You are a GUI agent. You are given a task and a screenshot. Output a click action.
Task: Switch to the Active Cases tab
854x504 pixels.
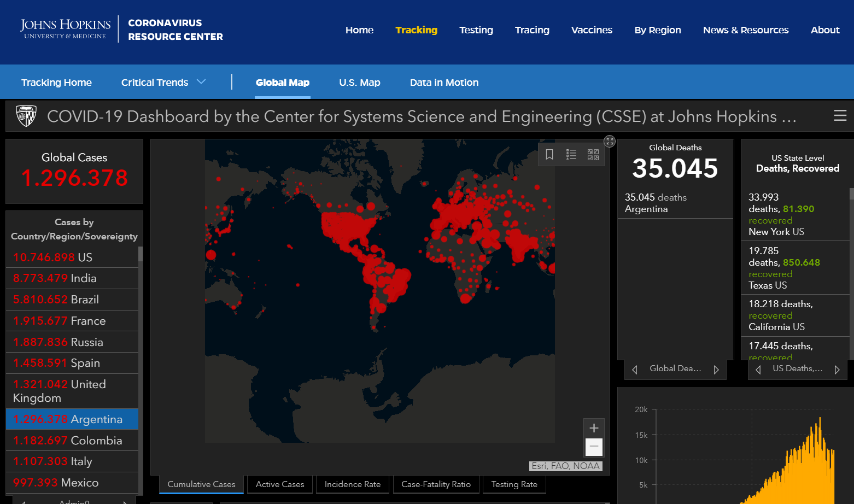[280, 484]
